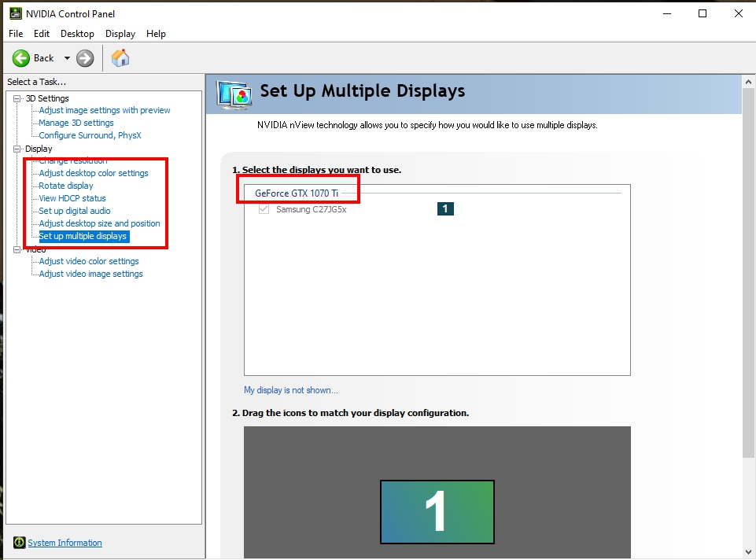The image size is (756, 560).
Task: Click the display number 1 badge
Action: [x=445, y=208]
